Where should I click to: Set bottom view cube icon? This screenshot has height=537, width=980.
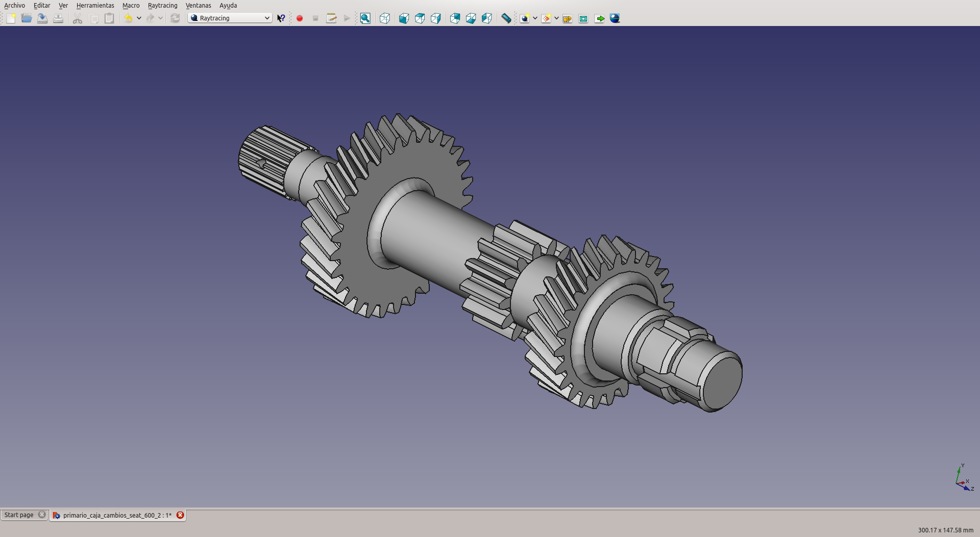pyautogui.click(x=471, y=18)
